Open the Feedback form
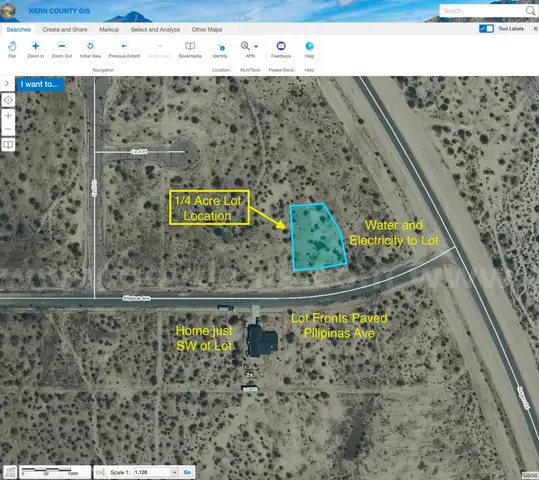This screenshot has width=539, height=480. [x=281, y=50]
